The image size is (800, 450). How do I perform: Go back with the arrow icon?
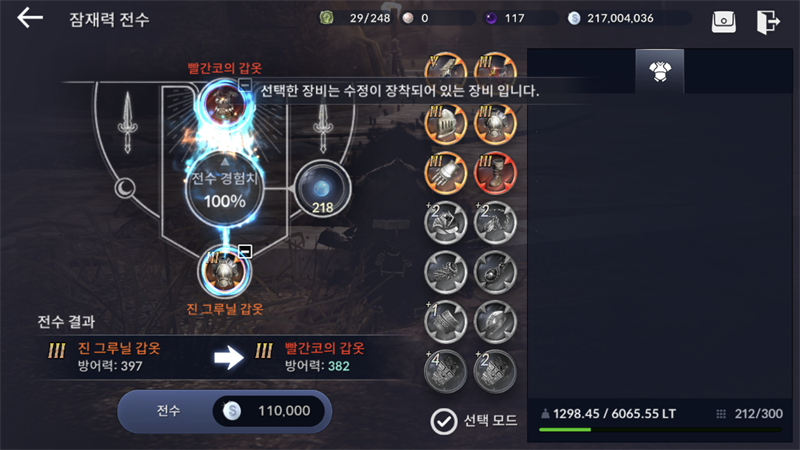click(x=30, y=18)
